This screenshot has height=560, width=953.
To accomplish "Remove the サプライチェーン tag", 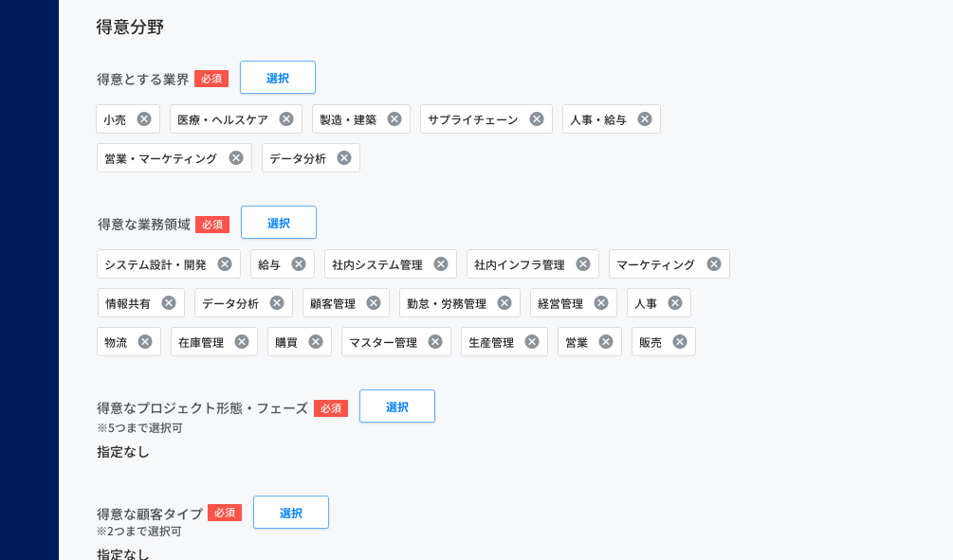I will 537,119.
